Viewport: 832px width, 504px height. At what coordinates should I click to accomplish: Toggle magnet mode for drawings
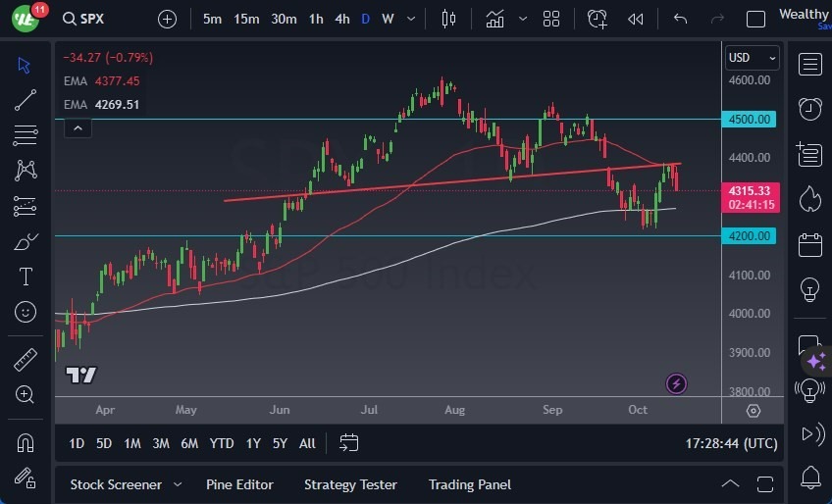[x=26, y=443]
